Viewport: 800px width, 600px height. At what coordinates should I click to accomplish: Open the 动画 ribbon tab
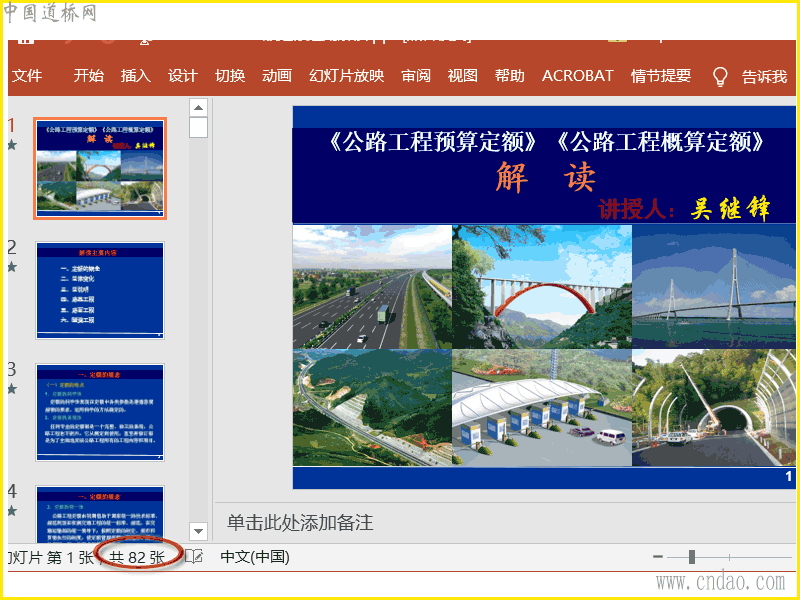[x=277, y=76]
